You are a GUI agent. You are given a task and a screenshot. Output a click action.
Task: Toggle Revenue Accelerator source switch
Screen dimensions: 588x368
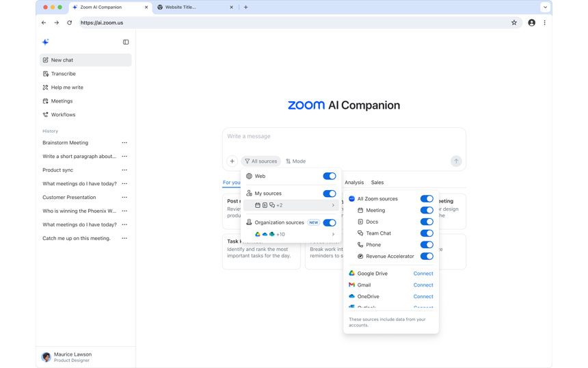tap(427, 257)
